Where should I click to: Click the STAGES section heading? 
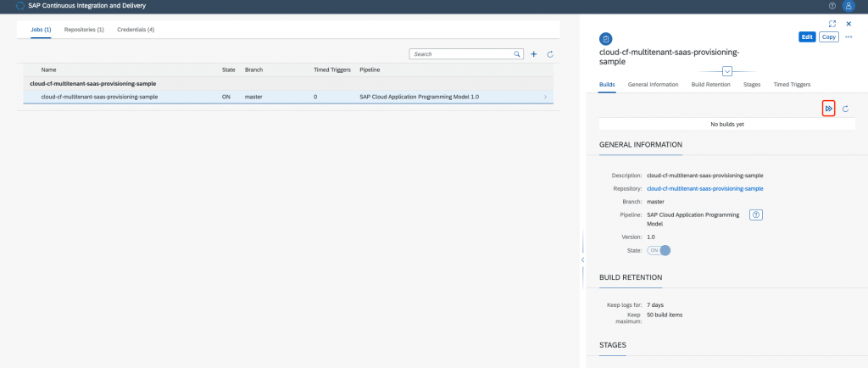coord(613,345)
